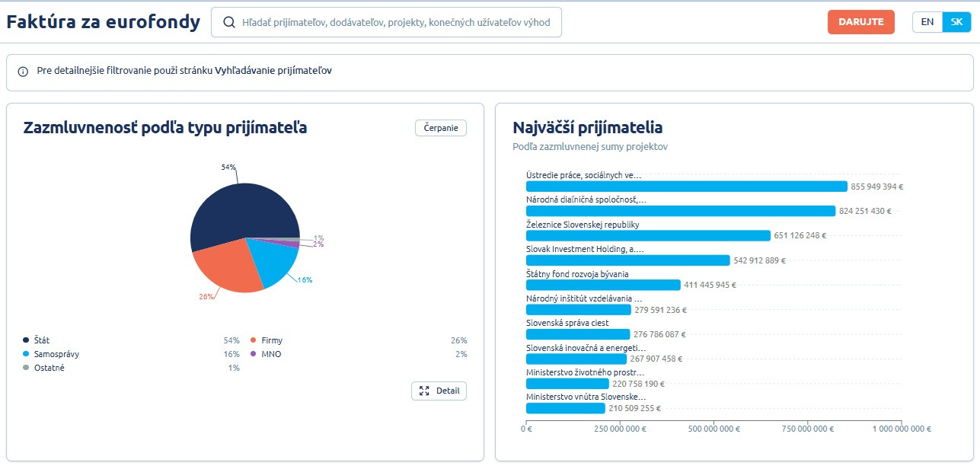Click the Ústredie práce bar
980x469 pixels.
[686, 187]
